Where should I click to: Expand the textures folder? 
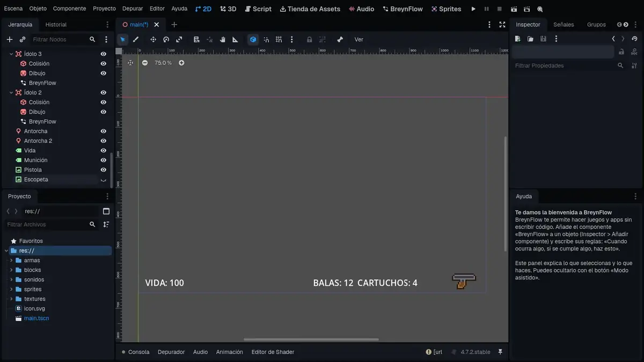pos(11,299)
